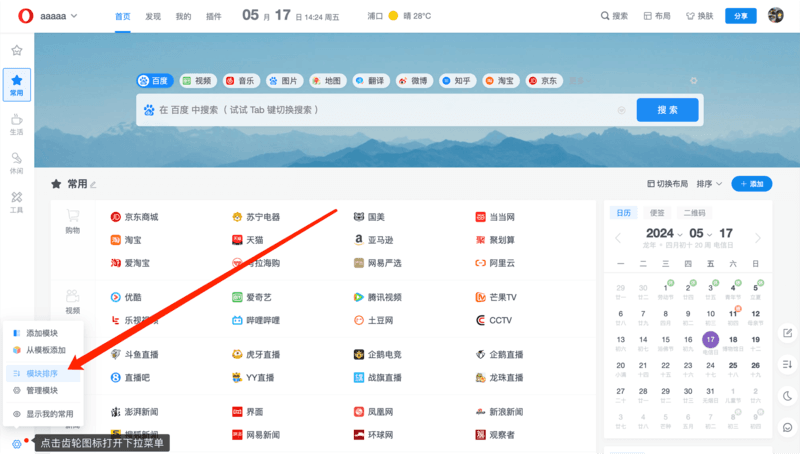Switch to 发现 top navigation tab
The height and width of the screenshot is (454, 800).
(x=153, y=16)
